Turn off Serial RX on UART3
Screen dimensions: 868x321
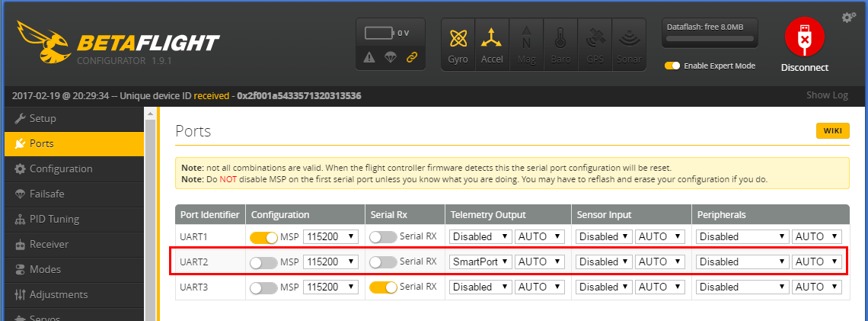click(x=383, y=287)
